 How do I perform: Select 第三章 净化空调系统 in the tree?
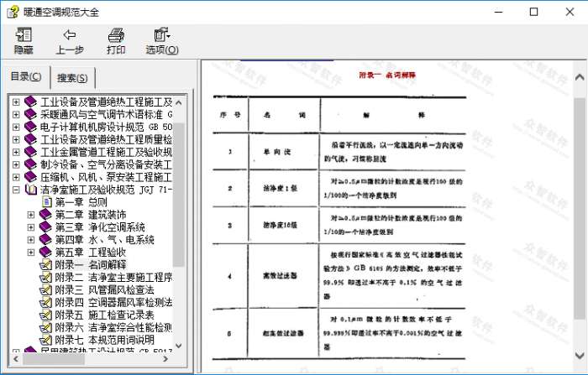100,227
